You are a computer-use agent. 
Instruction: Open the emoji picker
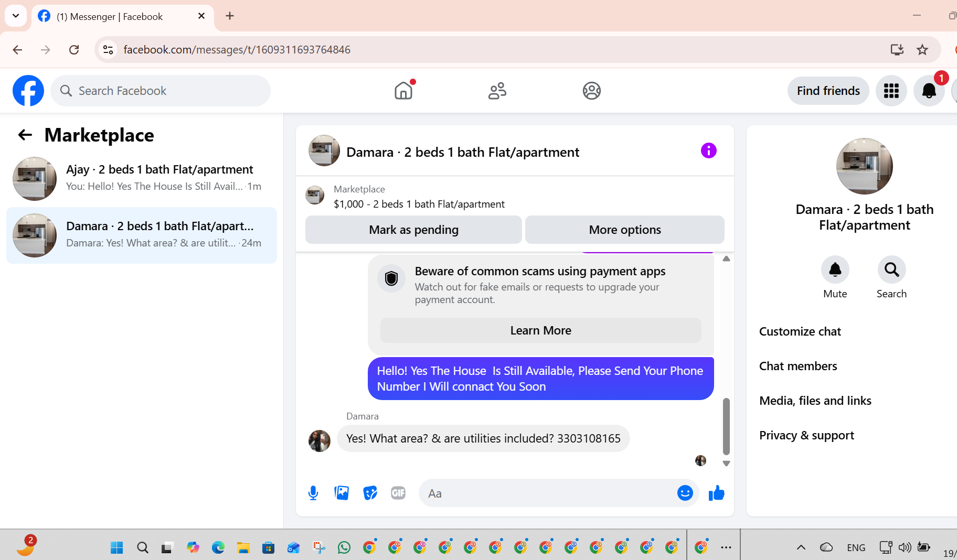(x=685, y=493)
